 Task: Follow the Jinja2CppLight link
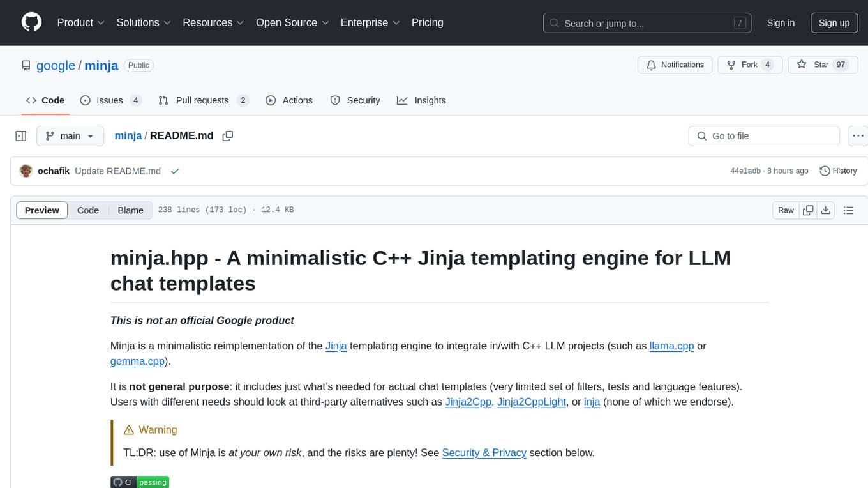pyautogui.click(x=532, y=402)
